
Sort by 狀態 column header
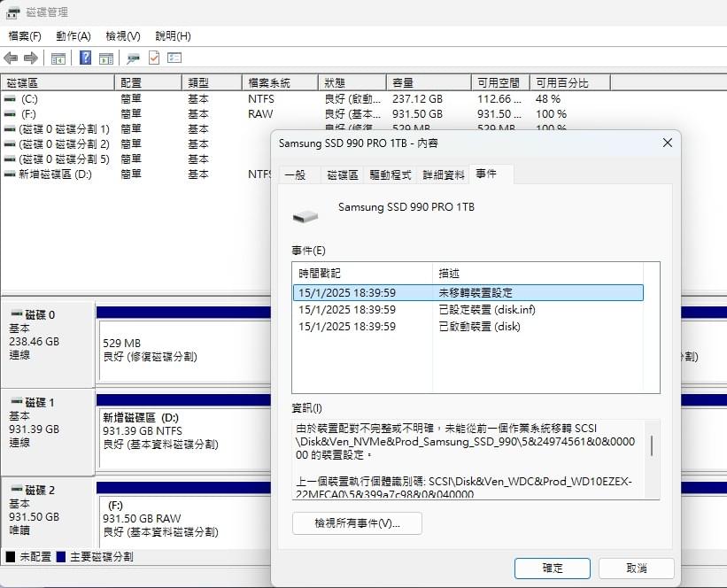pyautogui.click(x=352, y=82)
